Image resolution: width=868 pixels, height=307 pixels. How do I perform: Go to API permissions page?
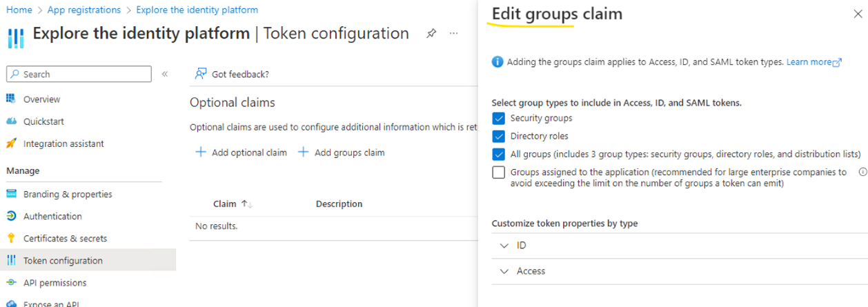click(55, 283)
